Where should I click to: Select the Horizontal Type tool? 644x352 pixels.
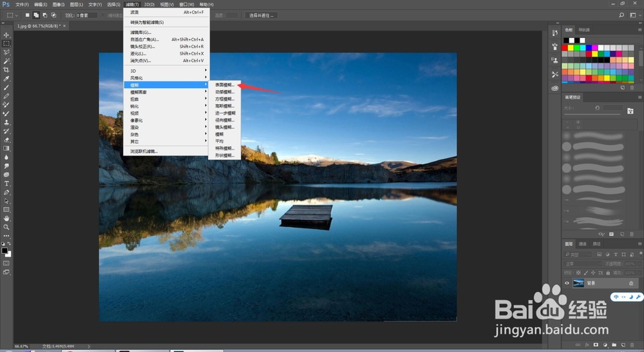click(x=6, y=183)
